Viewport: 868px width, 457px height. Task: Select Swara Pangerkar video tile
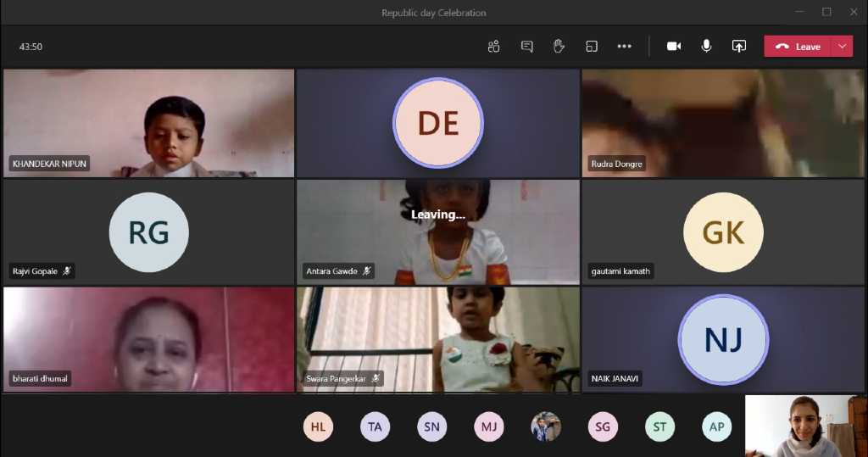[438, 339]
